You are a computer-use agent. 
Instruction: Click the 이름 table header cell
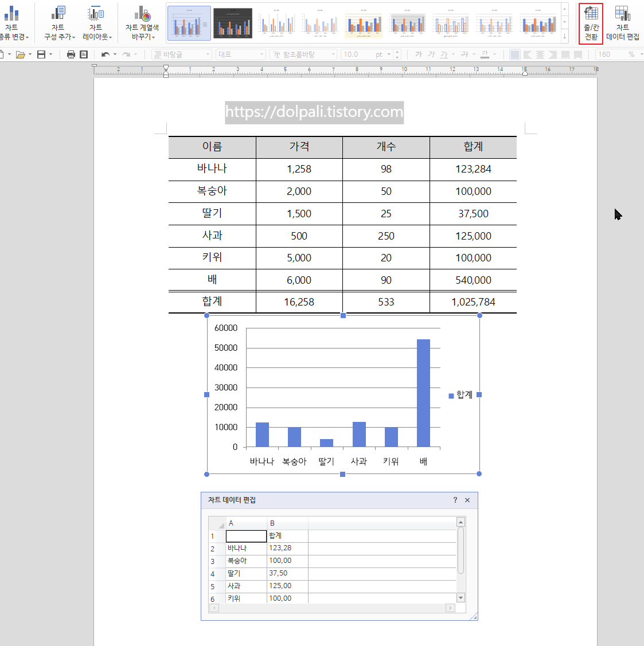pyautogui.click(x=212, y=147)
